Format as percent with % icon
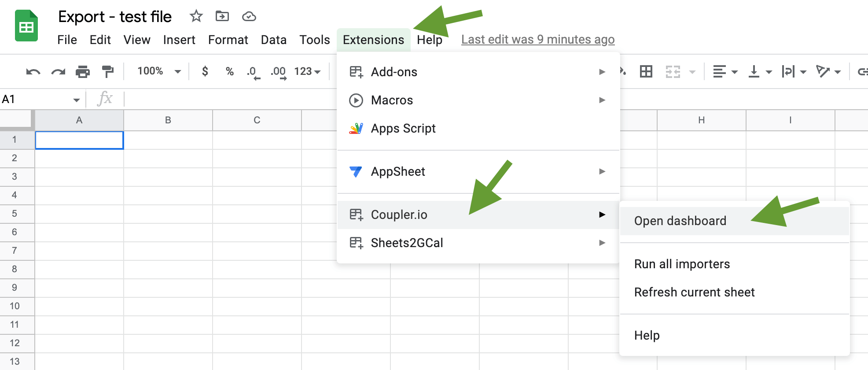Screen dimensions: 868x370 (230, 71)
